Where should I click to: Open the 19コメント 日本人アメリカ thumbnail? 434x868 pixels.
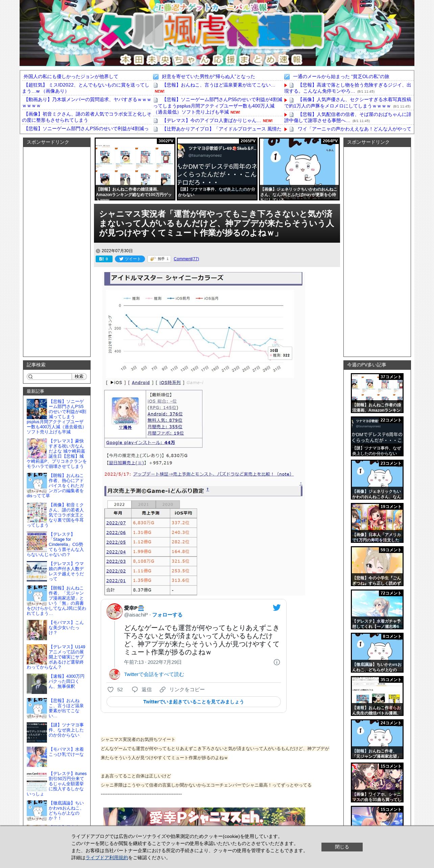click(x=377, y=523)
